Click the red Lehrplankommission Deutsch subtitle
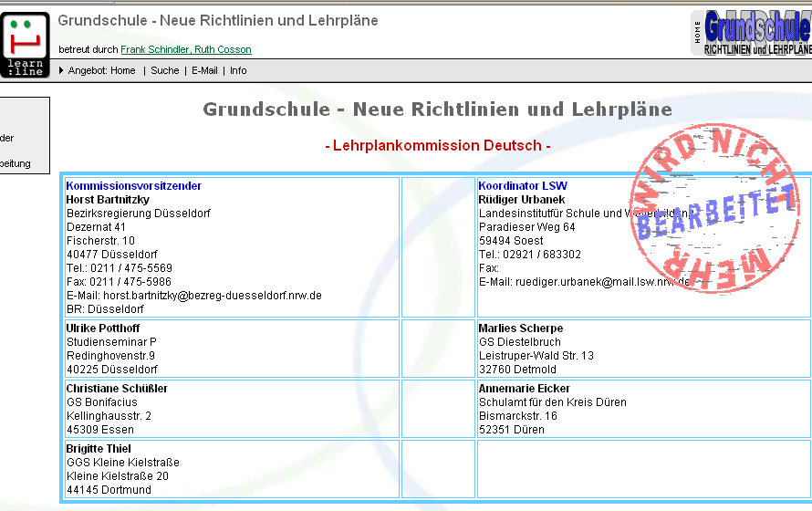This screenshot has width=812, height=511. coord(437,146)
